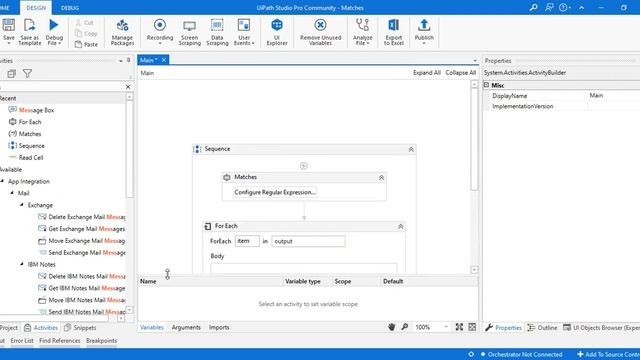Viewport: 640px width, 360px height.
Task: Click Export to Excel
Action: pyautogui.click(x=393, y=32)
